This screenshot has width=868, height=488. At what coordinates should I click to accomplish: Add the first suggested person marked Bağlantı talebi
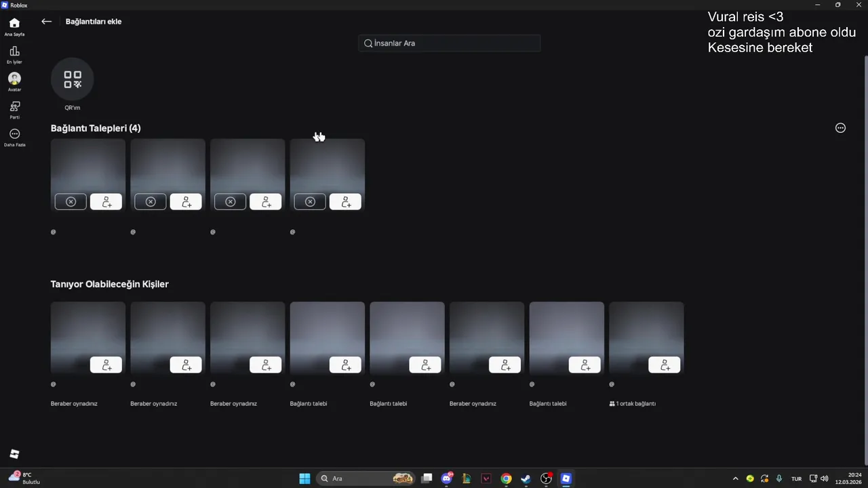(346, 365)
